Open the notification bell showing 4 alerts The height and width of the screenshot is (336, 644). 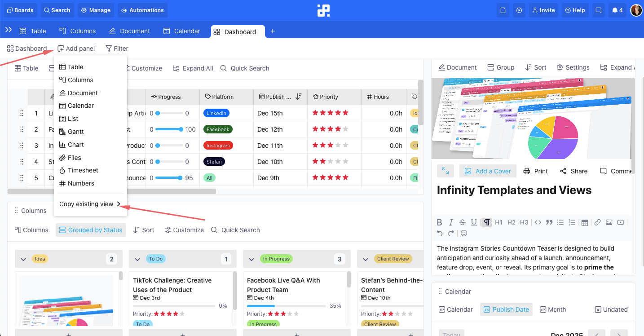click(x=618, y=10)
